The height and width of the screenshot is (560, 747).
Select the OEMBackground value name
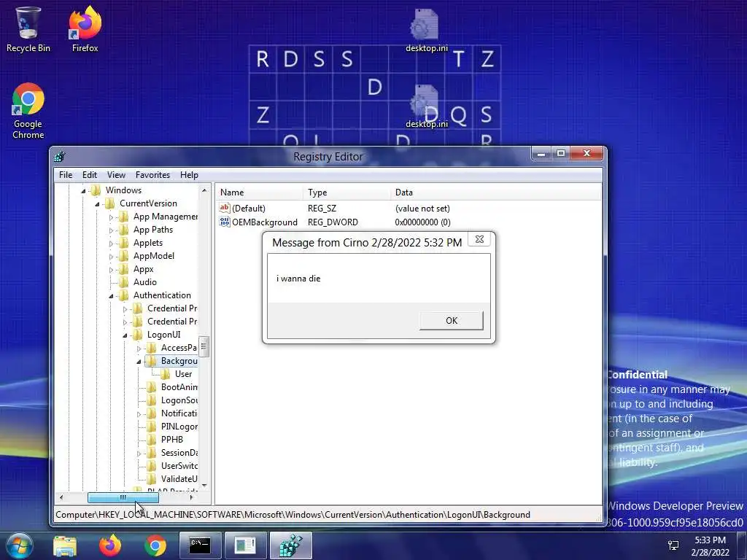click(264, 222)
